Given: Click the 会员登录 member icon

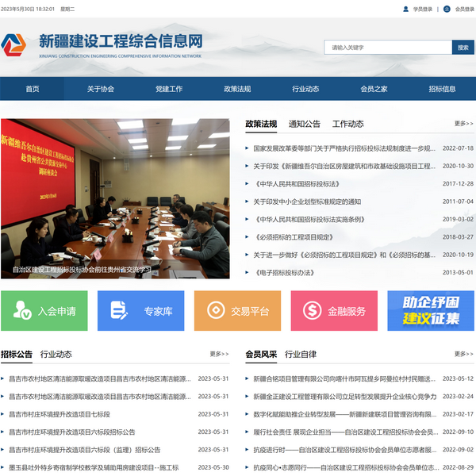Looking at the screenshot, I should tap(447, 10).
